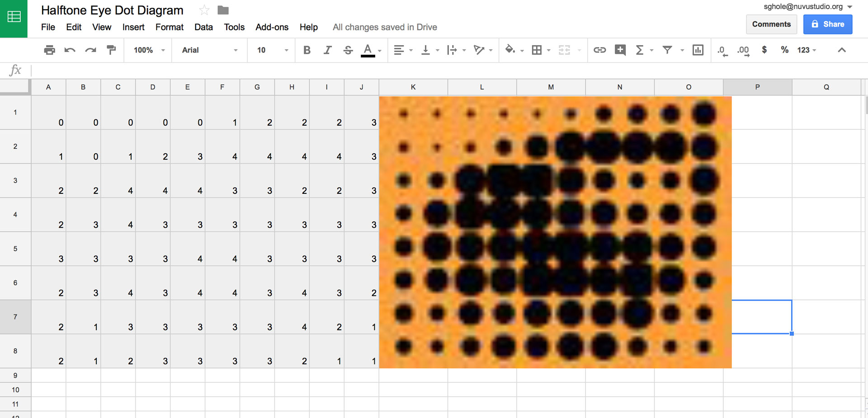Select the column A header
This screenshot has width=868, height=418.
tap(48, 87)
